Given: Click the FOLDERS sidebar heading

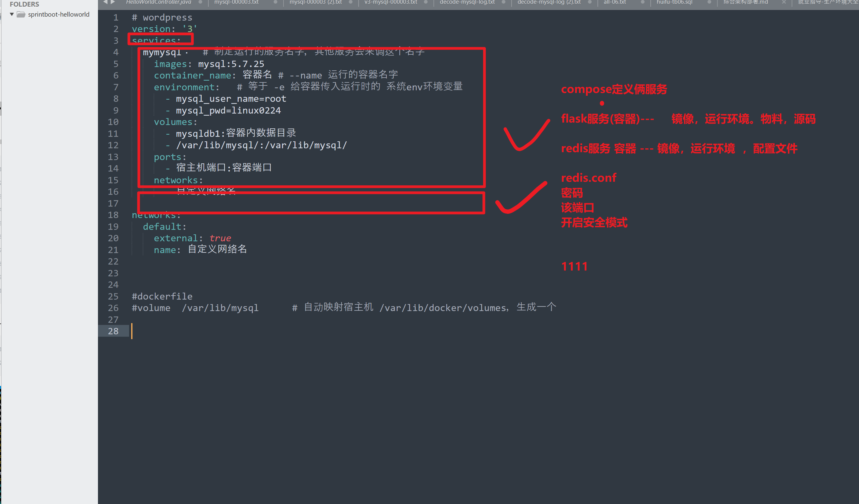Looking at the screenshot, I should point(24,4).
